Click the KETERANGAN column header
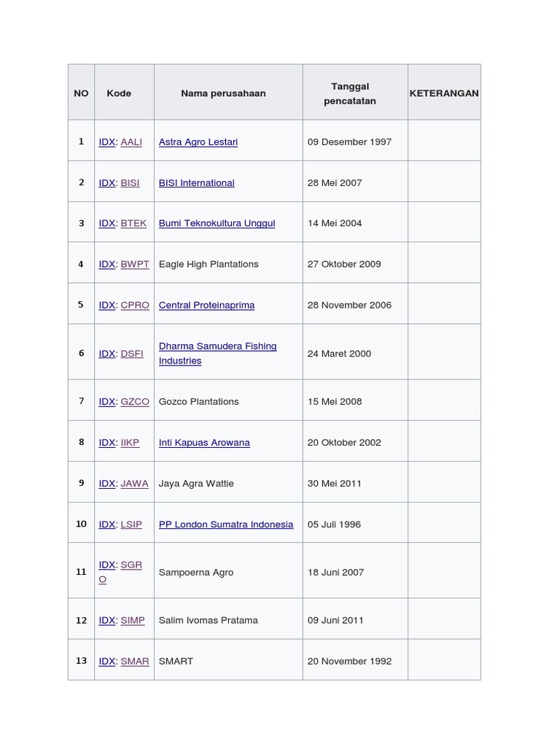Image resolution: width=560 pixels, height=747 pixels. pos(444,93)
